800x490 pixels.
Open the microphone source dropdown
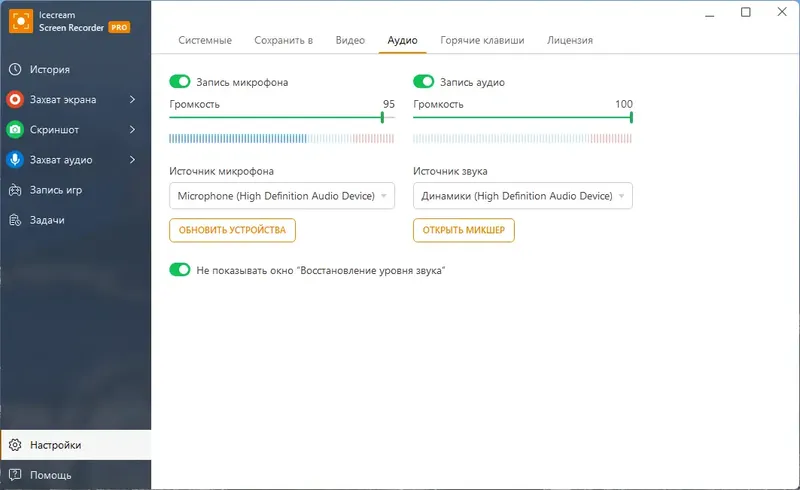point(282,196)
